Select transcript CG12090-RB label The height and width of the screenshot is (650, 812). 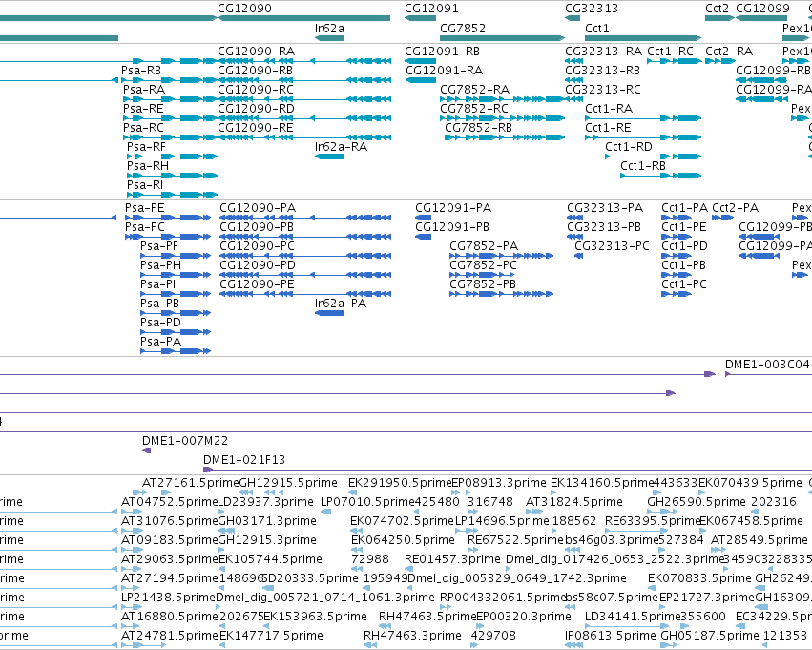tap(256, 71)
